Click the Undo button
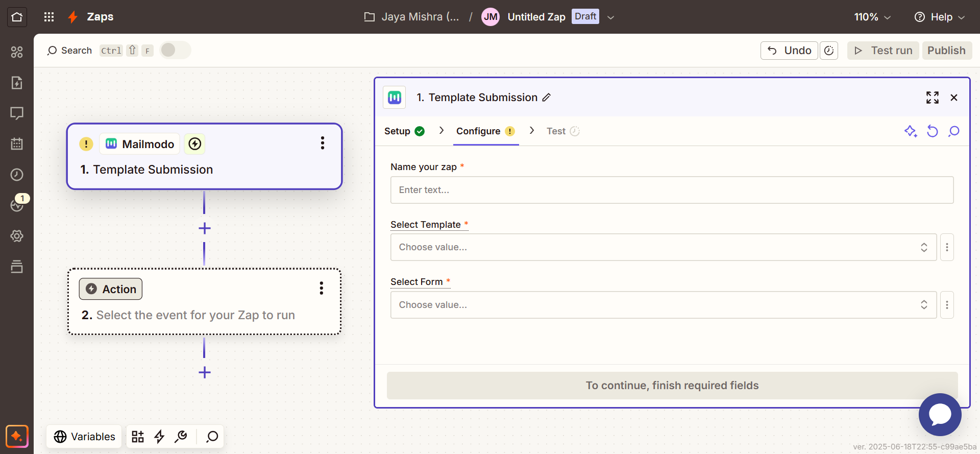 789,51
